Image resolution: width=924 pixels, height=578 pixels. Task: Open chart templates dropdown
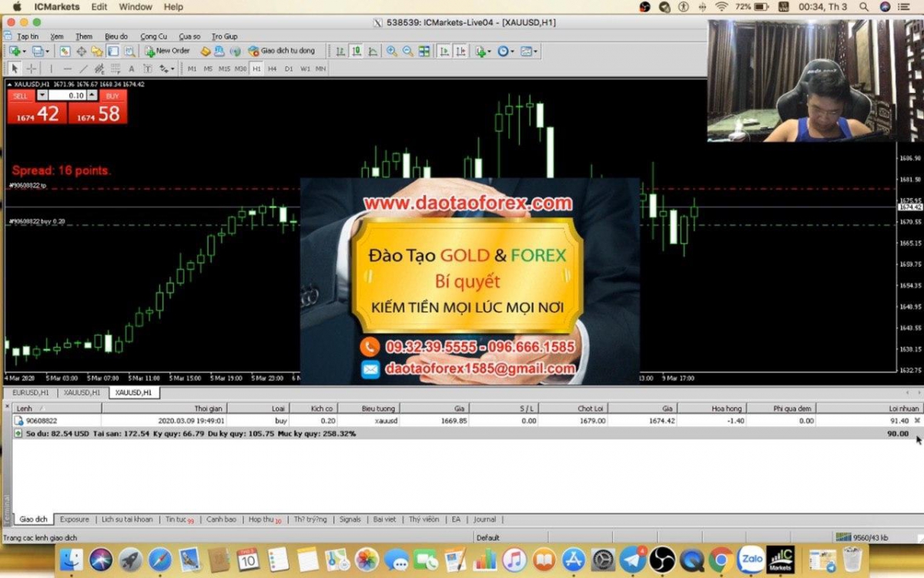529,51
